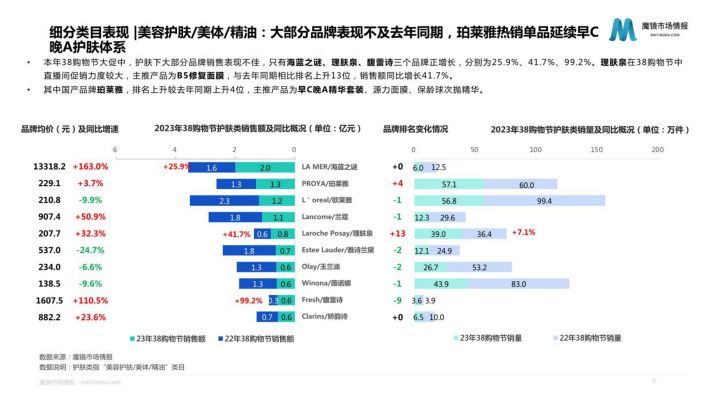Click PROYA's 60.0 volume bar segment
Viewport: 710px width, 399px height.
tap(521, 184)
